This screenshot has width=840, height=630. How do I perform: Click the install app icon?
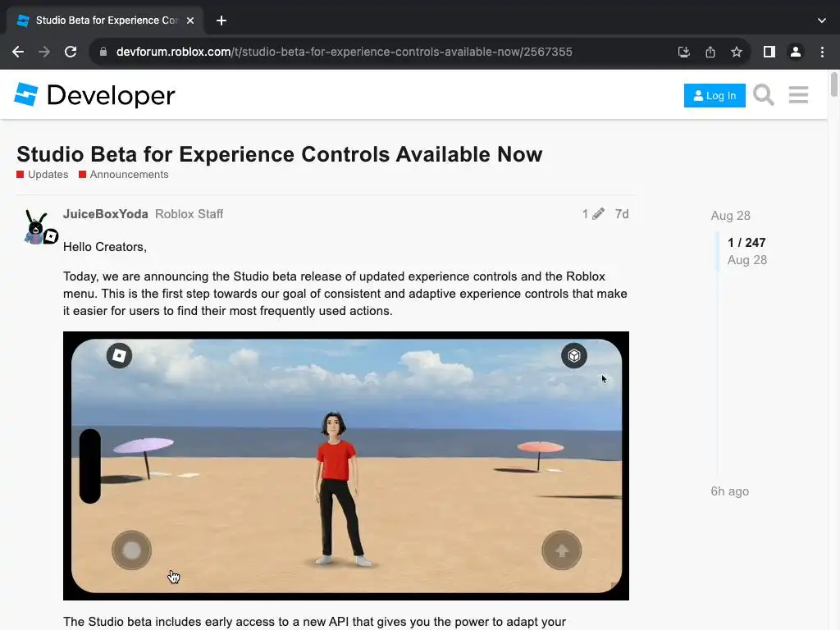click(683, 52)
